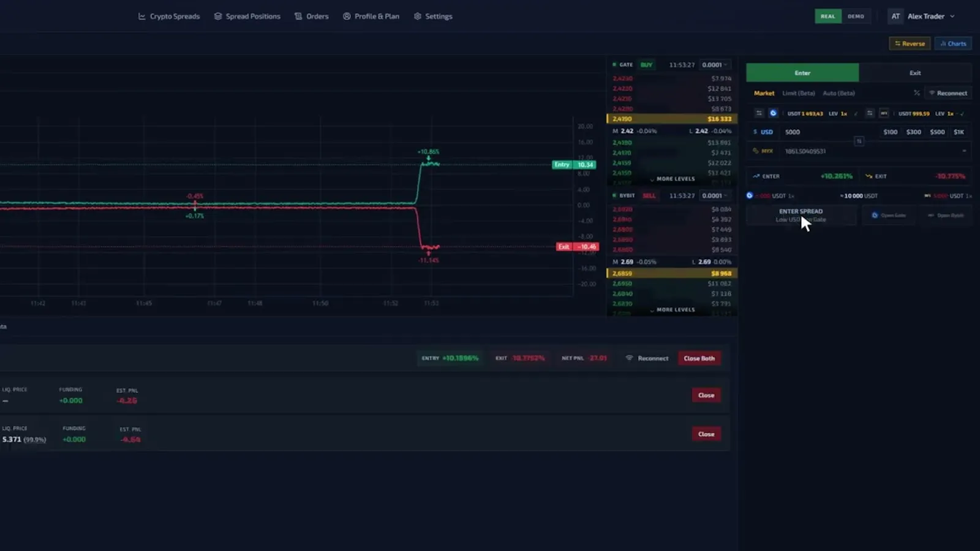Choose the Limit (Beta) order type

799,93
